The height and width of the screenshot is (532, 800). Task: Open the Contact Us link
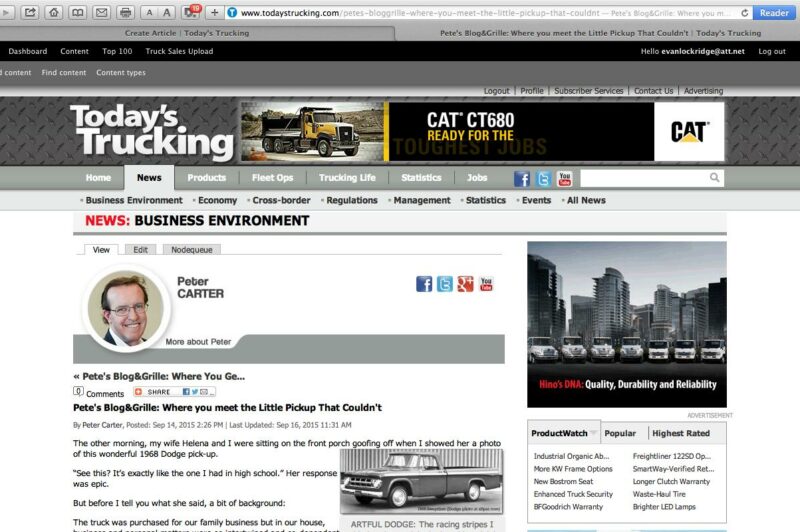tap(654, 91)
